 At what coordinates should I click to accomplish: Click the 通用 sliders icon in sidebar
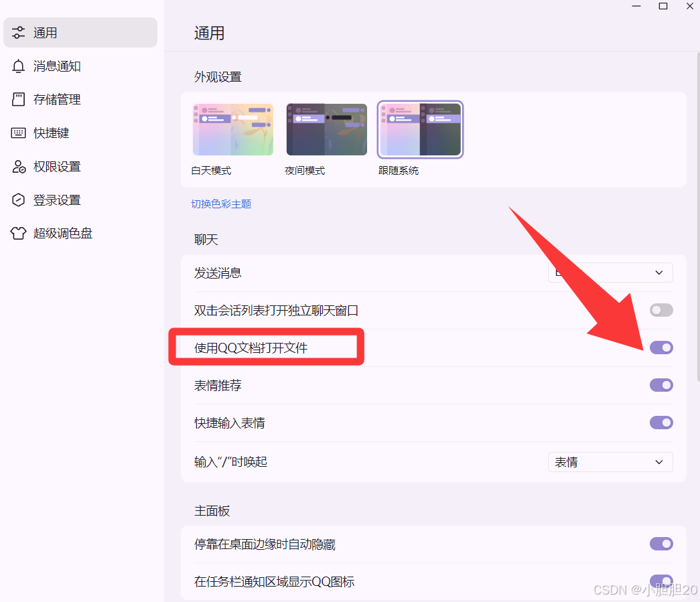tap(18, 33)
